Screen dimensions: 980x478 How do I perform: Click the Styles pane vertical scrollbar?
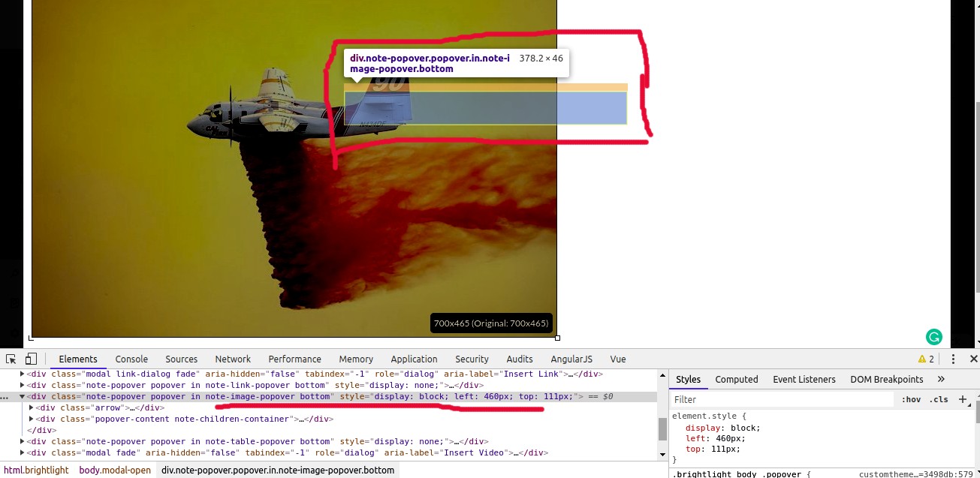point(977,412)
